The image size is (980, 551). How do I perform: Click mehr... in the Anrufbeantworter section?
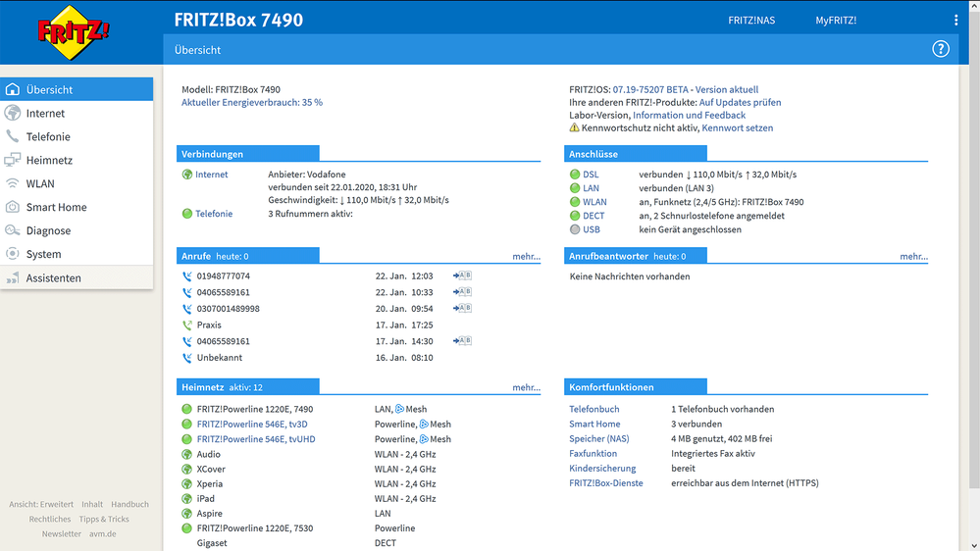click(x=913, y=256)
